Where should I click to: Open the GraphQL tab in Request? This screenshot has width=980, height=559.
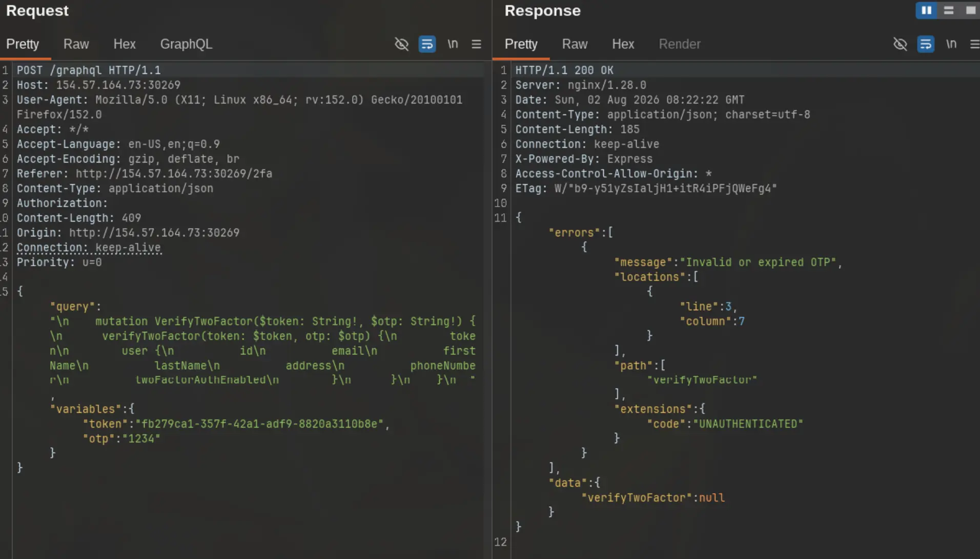186,44
